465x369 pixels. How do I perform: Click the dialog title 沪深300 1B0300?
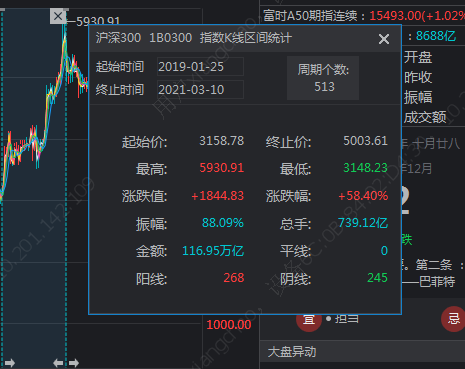pos(144,38)
